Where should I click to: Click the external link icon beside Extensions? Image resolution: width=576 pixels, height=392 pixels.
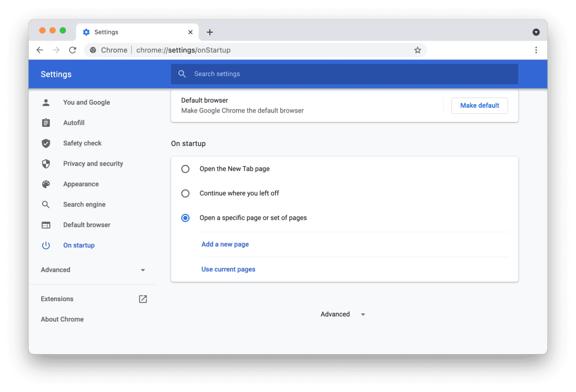[143, 299]
